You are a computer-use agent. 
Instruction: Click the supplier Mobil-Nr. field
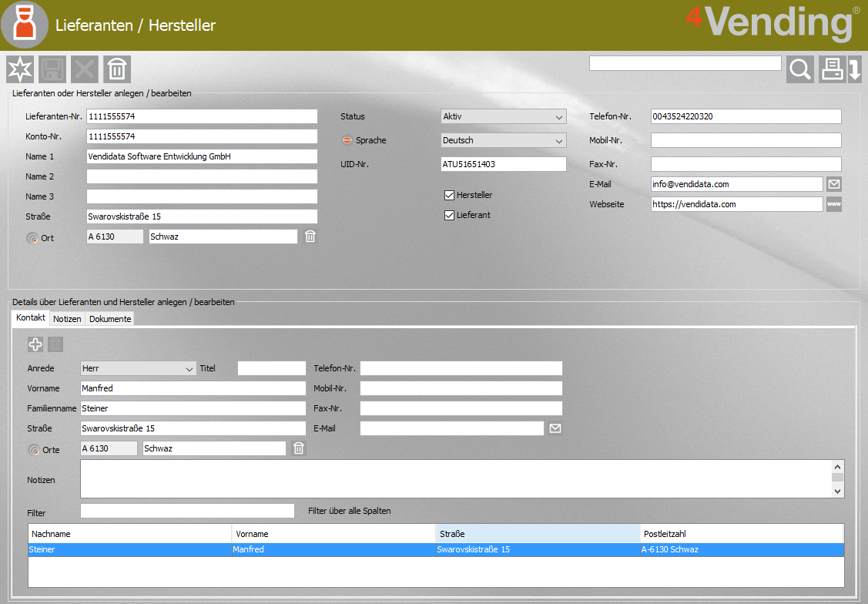[x=746, y=141]
